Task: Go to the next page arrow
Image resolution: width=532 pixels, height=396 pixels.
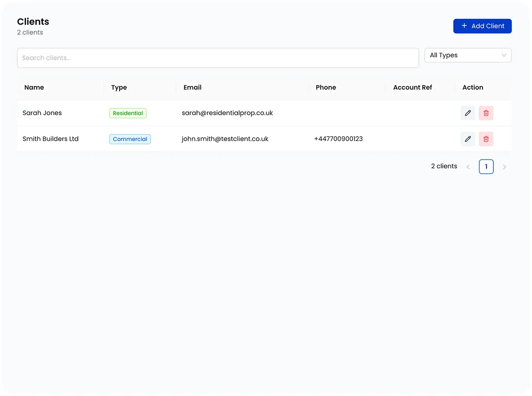Action: pos(505,167)
